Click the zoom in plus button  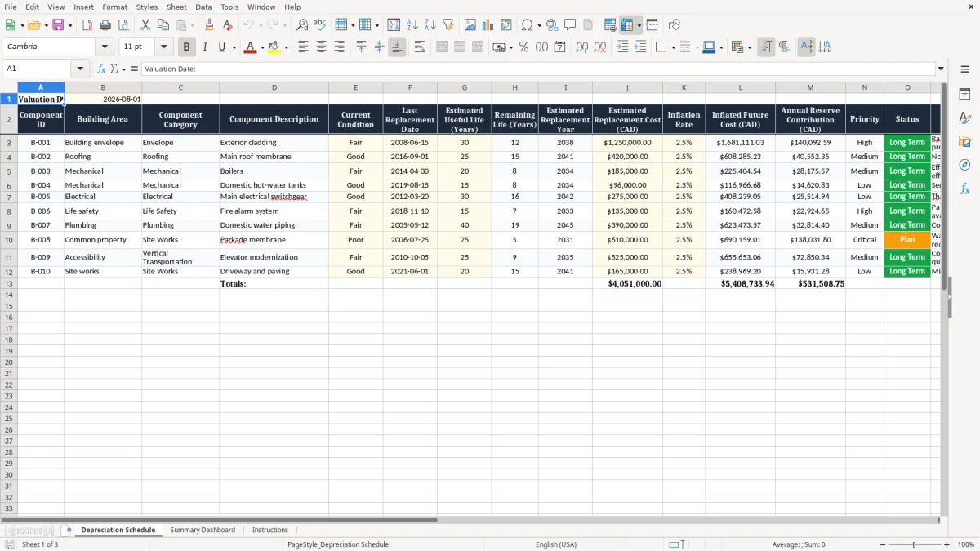(947, 544)
